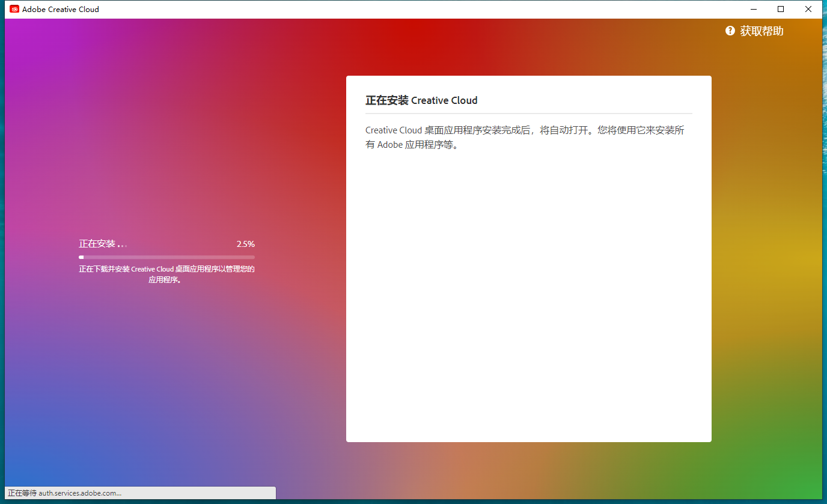Select the 正在安装 Creative Cloud heading
Image resolution: width=827 pixels, height=504 pixels.
[x=421, y=100]
